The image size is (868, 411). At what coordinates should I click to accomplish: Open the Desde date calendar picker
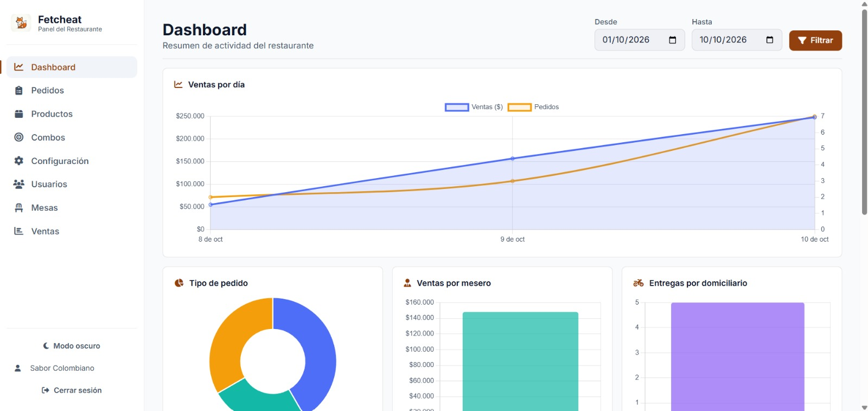point(673,40)
